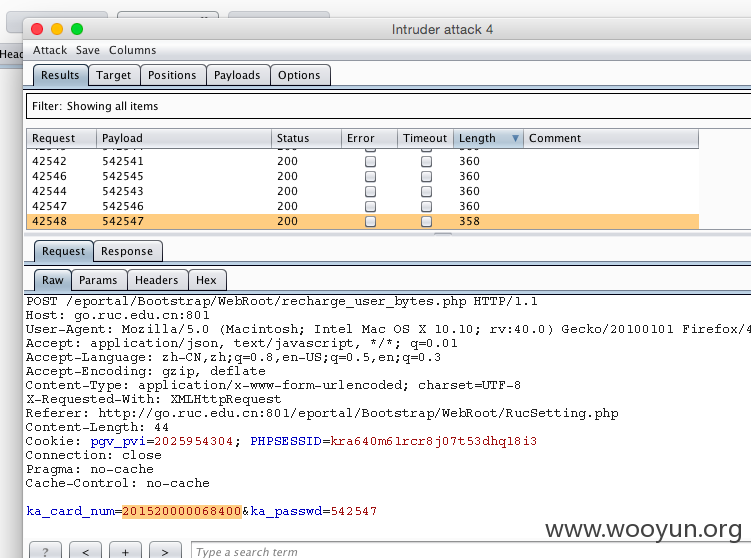The width and height of the screenshot is (751, 558).
Task: Click the filter bar showing all items
Action: [x=388, y=106]
